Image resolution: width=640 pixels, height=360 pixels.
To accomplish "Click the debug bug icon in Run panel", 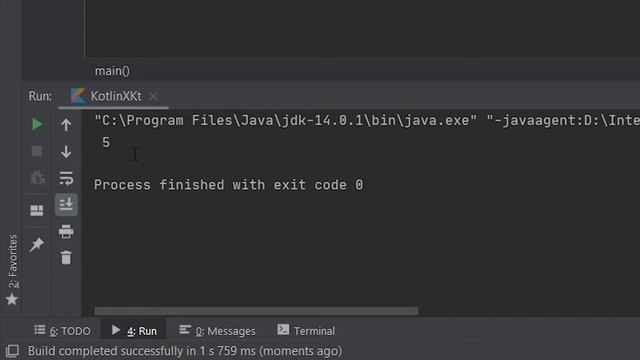I will click(x=37, y=178).
